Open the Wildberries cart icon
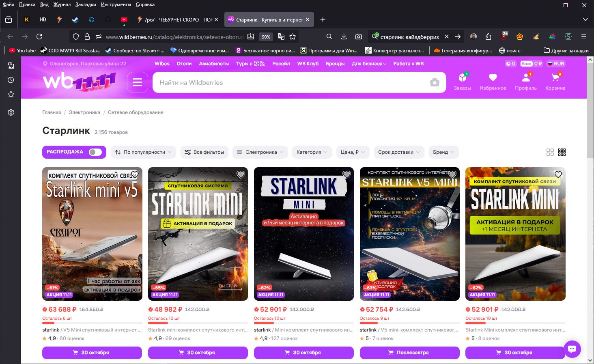Image resolution: width=594 pixels, height=364 pixels. [x=555, y=78]
